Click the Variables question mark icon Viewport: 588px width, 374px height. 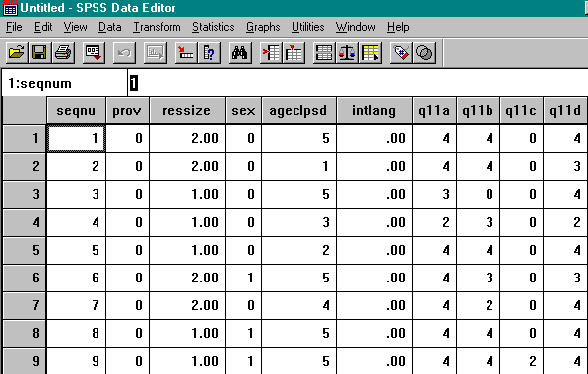click(209, 53)
